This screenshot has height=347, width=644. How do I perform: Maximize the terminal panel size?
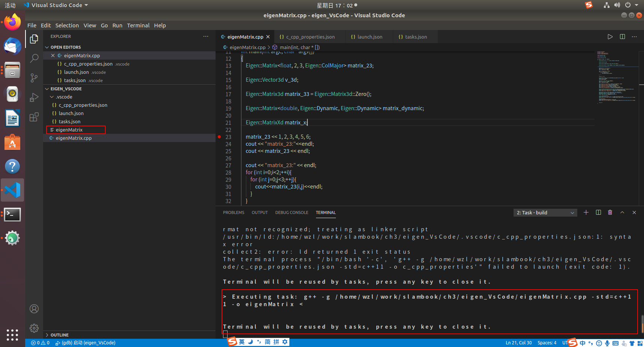pyautogui.click(x=622, y=212)
